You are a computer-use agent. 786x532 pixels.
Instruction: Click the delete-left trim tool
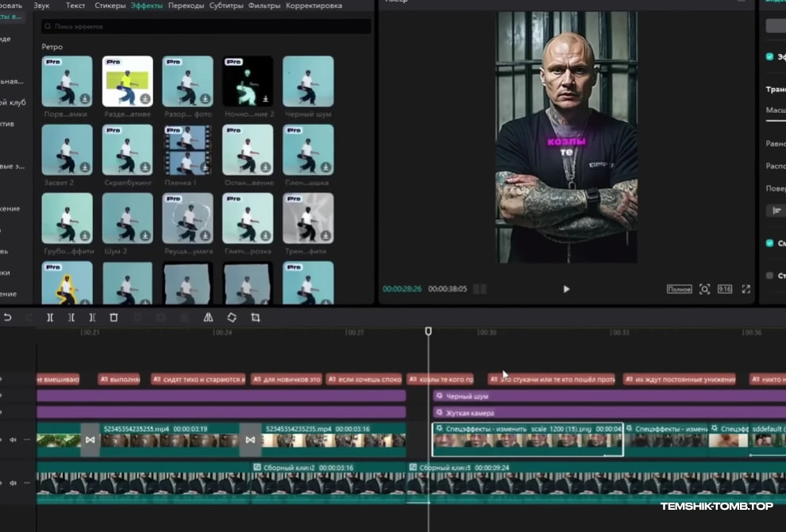[x=71, y=318]
